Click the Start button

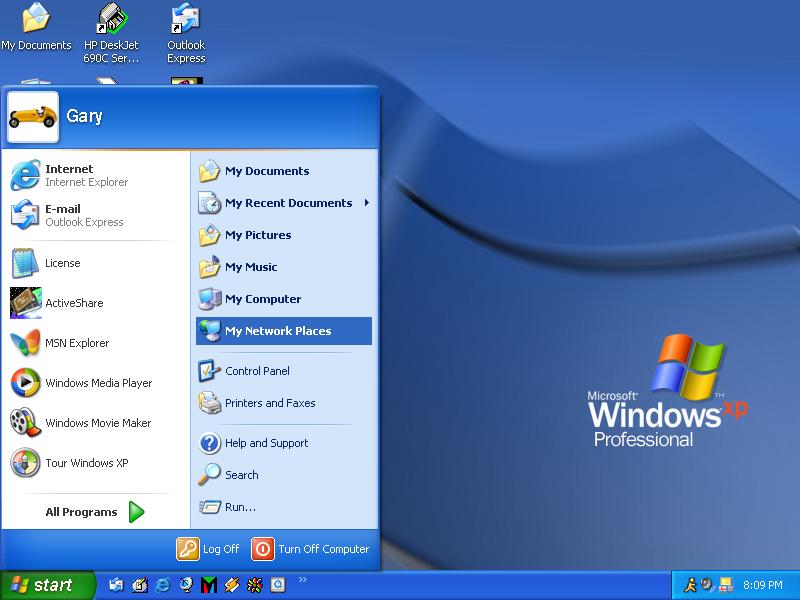click(x=47, y=585)
